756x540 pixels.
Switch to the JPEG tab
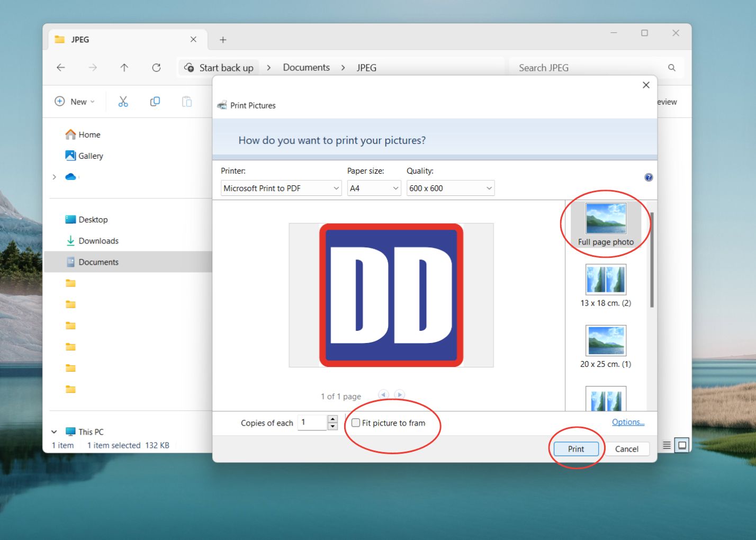127,40
